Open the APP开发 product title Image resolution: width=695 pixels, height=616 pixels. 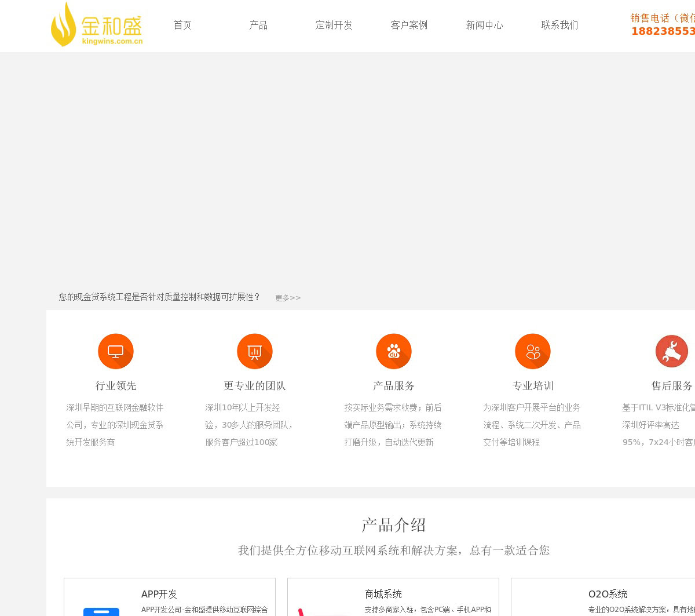[159, 594]
